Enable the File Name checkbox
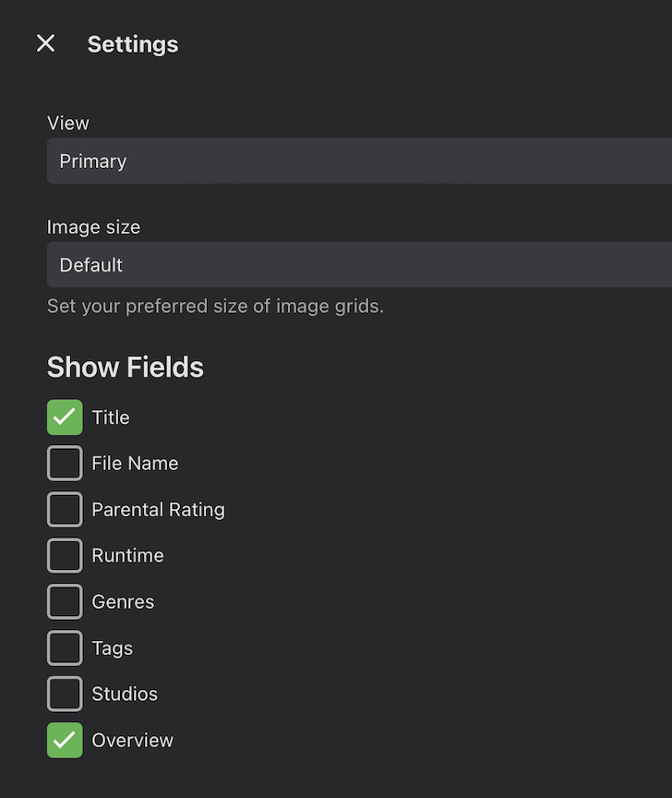 (65, 463)
